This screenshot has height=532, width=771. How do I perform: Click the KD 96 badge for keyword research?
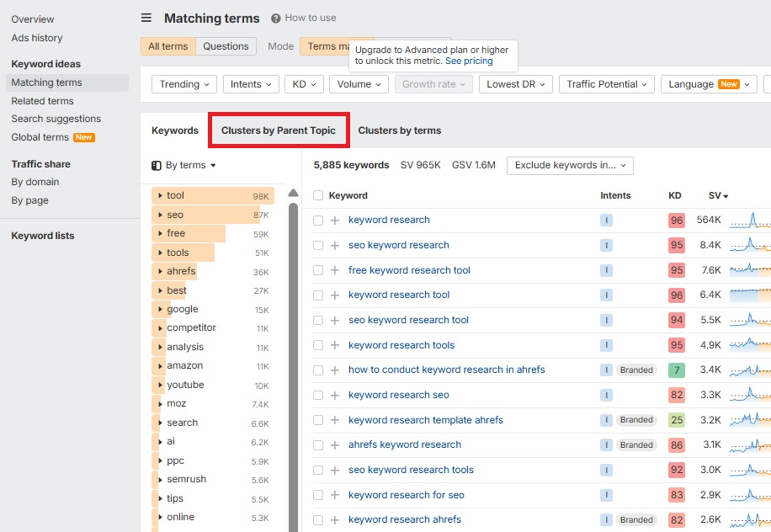[x=676, y=220]
